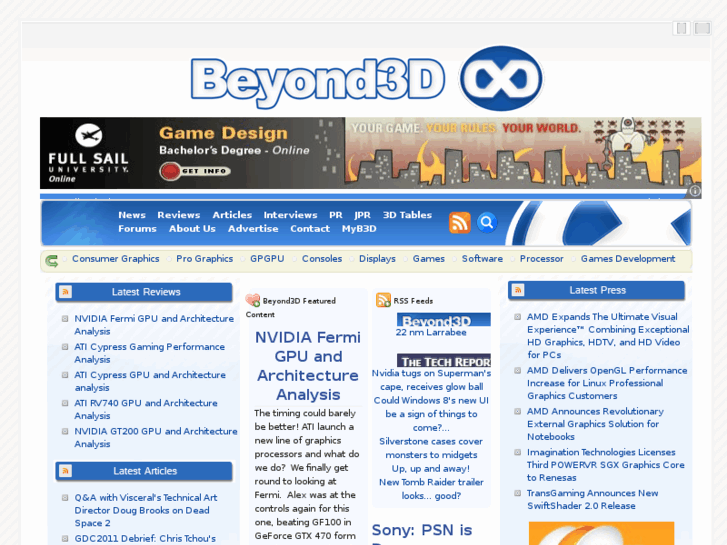The width and height of the screenshot is (727, 545).
Task: Open Silverstone cases cover monsters story
Action: (431, 448)
